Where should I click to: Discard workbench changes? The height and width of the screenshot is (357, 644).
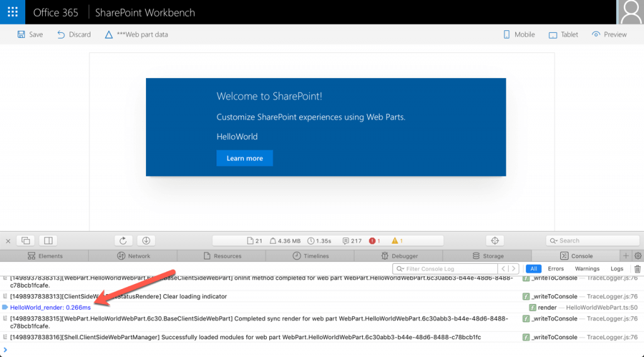(x=74, y=35)
